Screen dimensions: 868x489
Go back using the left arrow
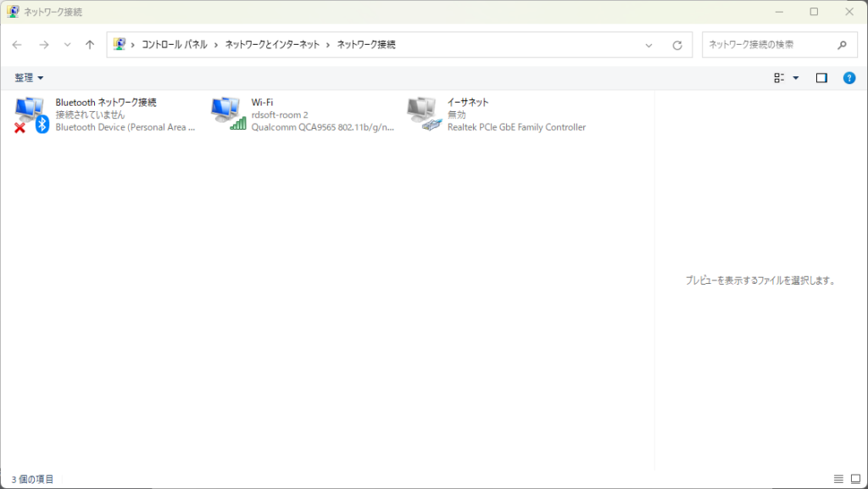pyautogui.click(x=17, y=45)
